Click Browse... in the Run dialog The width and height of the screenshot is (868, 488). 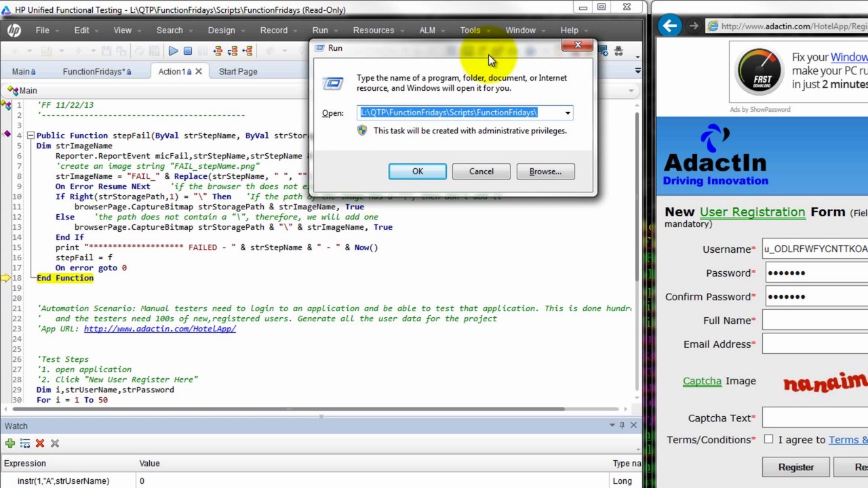coord(545,171)
